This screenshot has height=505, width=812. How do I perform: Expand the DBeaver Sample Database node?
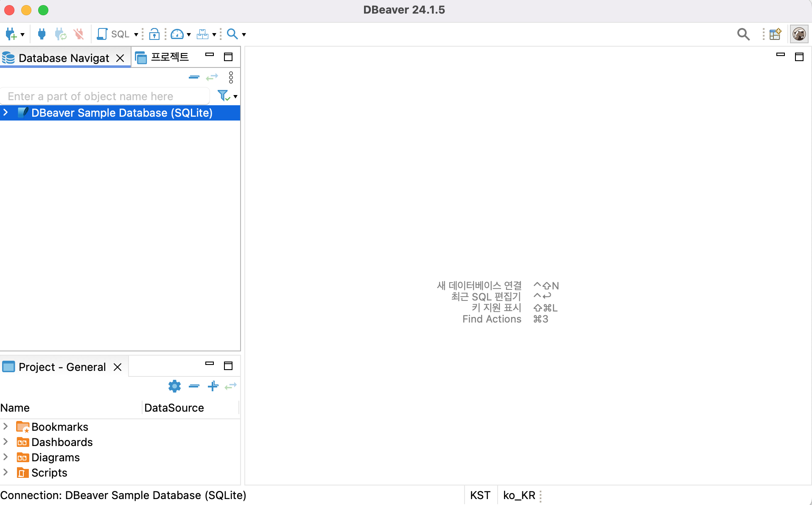(x=6, y=112)
